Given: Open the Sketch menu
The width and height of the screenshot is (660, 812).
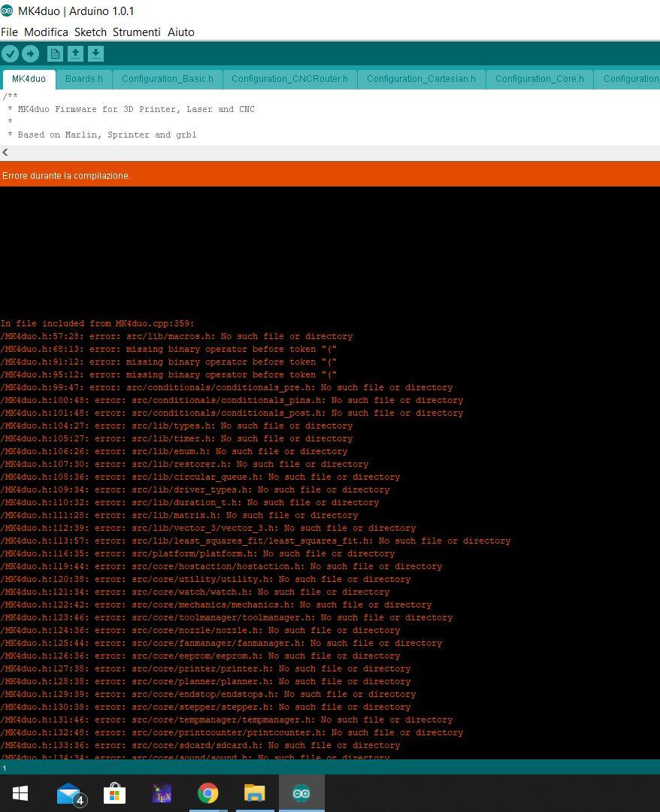Looking at the screenshot, I should tap(90, 32).
